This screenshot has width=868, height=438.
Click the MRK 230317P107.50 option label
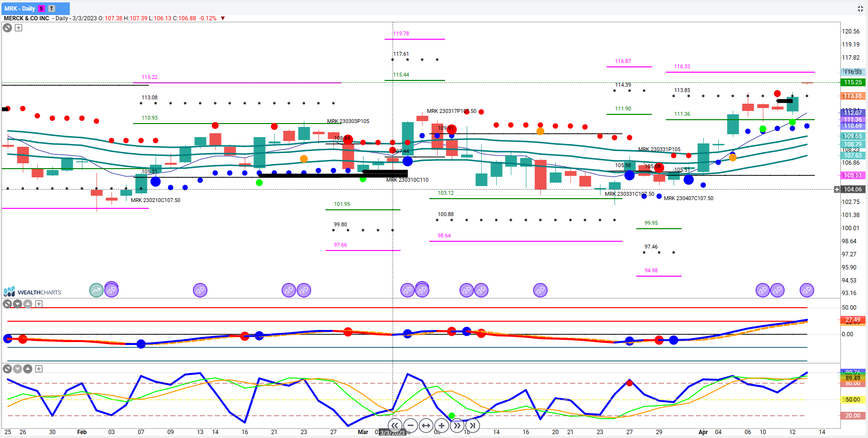pyautogui.click(x=452, y=111)
